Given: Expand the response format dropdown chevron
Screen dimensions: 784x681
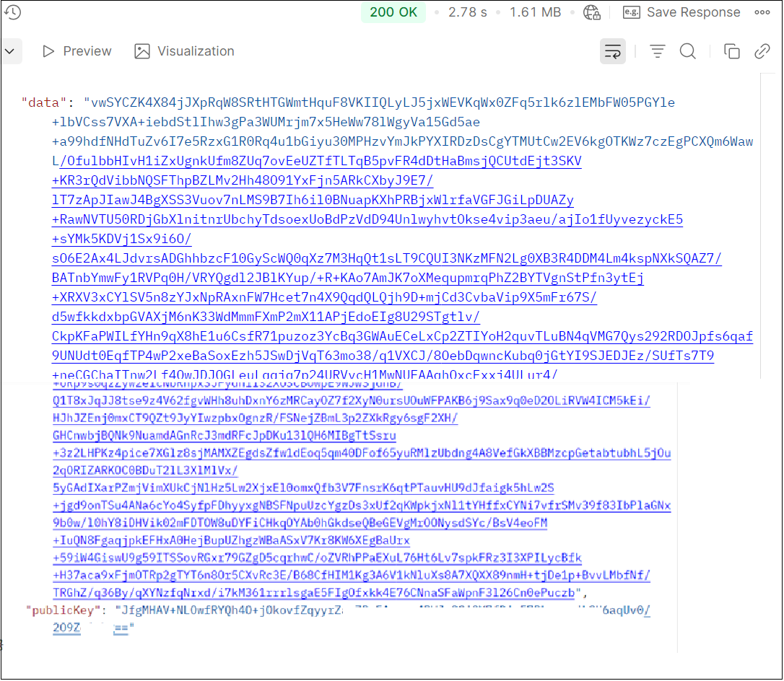Looking at the screenshot, I should 9,51.
